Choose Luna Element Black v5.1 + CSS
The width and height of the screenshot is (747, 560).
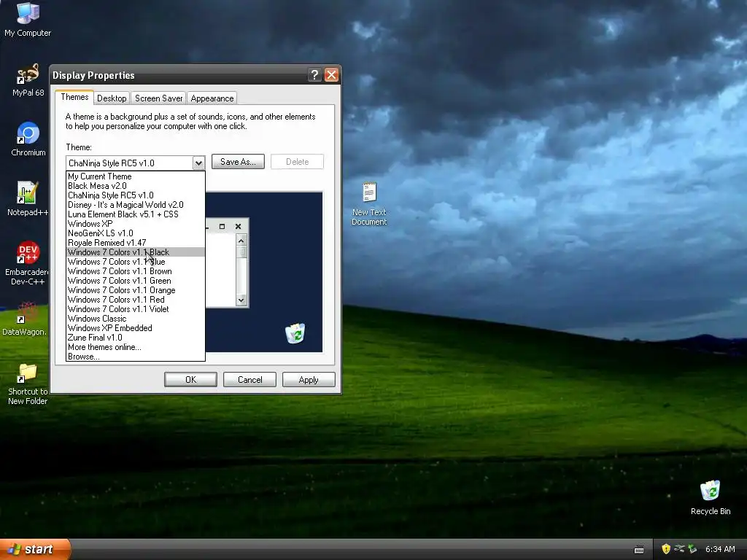click(x=136, y=214)
